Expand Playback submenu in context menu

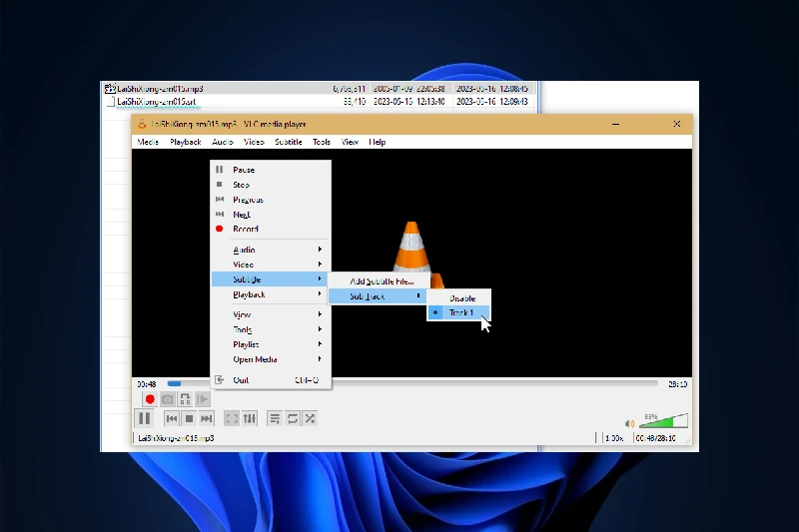tap(271, 294)
